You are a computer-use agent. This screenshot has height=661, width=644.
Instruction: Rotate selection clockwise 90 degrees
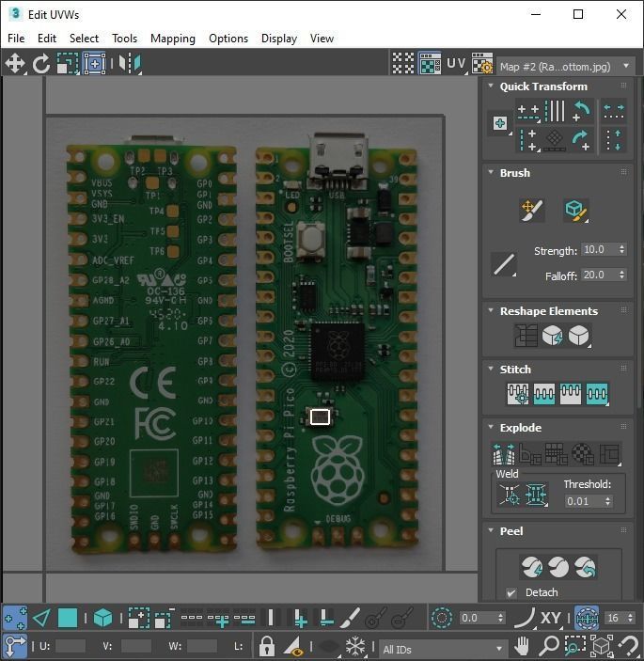coord(582,139)
